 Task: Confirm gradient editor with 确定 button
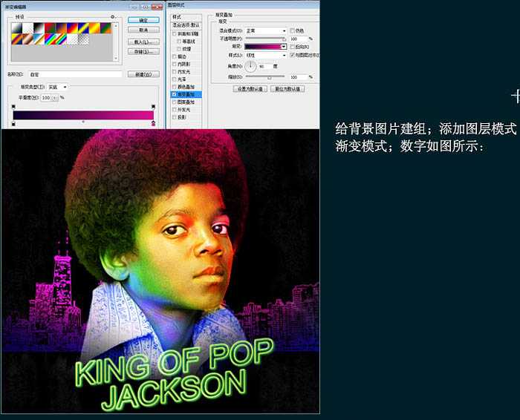pyautogui.click(x=143, y=20)
